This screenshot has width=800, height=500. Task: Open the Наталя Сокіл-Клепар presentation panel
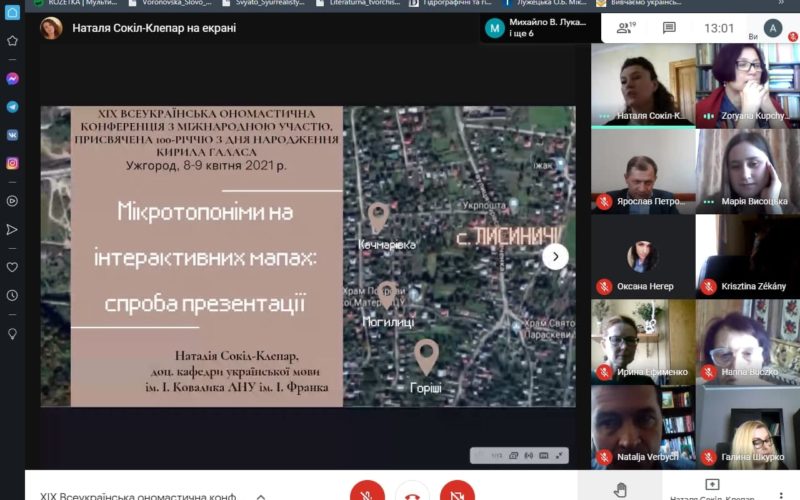(x=711, y=491)
